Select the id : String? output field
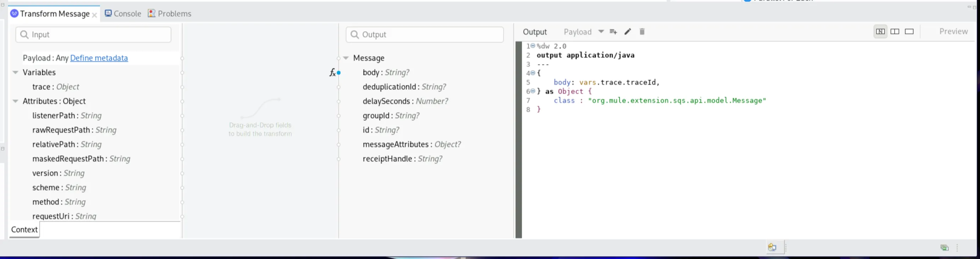 tap(381, 130)
